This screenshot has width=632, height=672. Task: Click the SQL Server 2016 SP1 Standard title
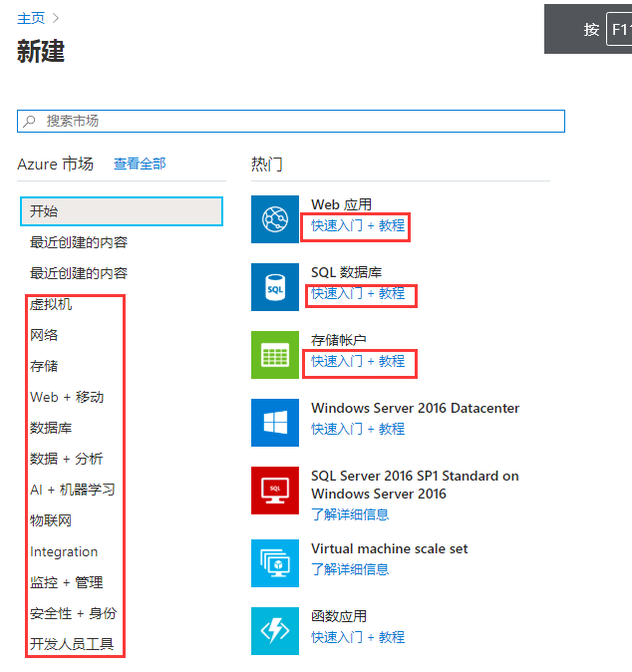pyautogui.click(x=415, y=485)
